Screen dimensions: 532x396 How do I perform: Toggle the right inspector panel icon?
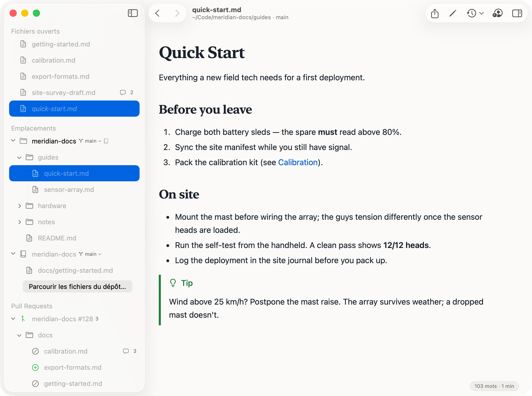pos(517,13)
